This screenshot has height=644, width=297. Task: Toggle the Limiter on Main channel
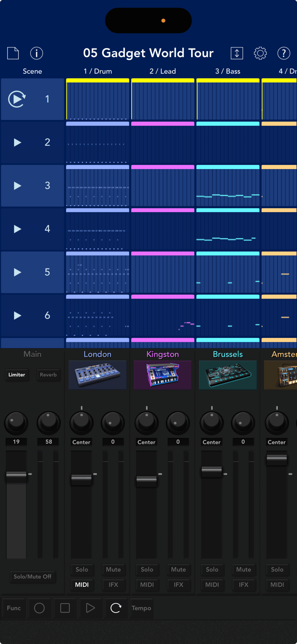[17, 375]
